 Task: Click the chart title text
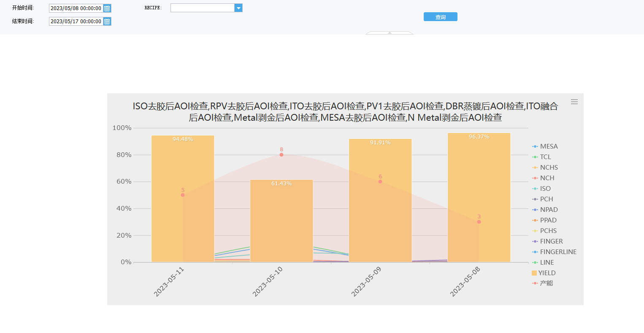tap(345, 112)
